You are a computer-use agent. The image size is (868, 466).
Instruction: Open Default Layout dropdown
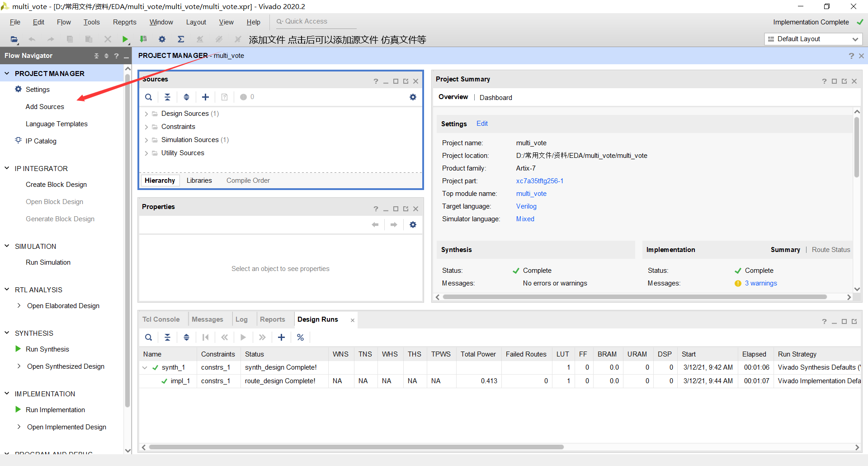click(813, 39)
